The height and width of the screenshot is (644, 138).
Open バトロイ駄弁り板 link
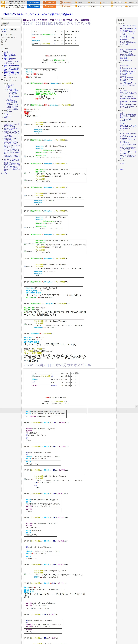tap(11, 89)
